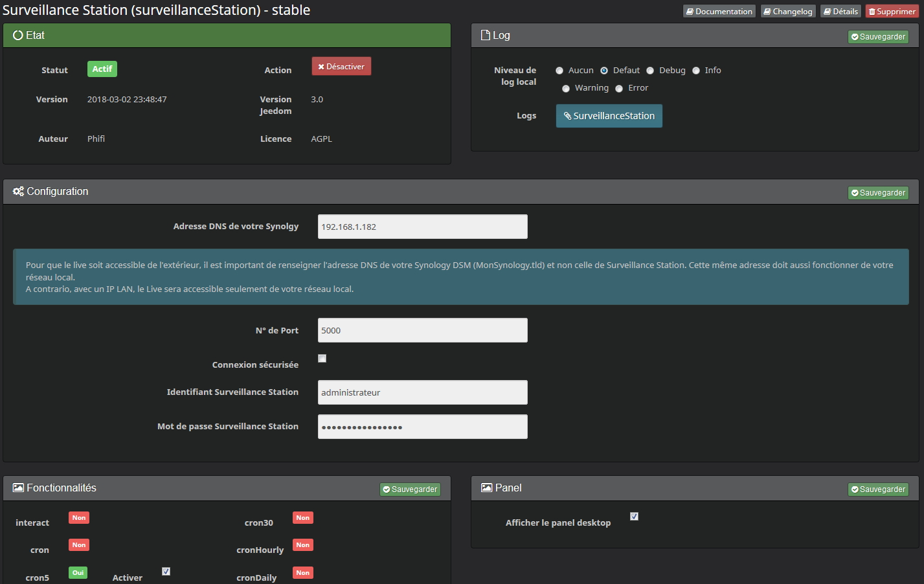Edit the Identifiant Surveillance Station field
This screenshot has height=584, width=924.
[422, 392]
